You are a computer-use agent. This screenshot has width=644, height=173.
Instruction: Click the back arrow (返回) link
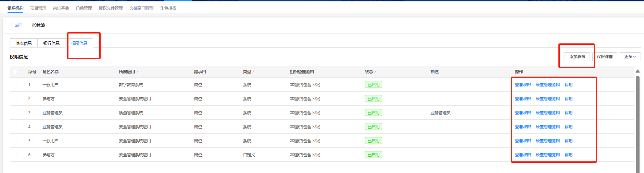click(x=16, y=26)
